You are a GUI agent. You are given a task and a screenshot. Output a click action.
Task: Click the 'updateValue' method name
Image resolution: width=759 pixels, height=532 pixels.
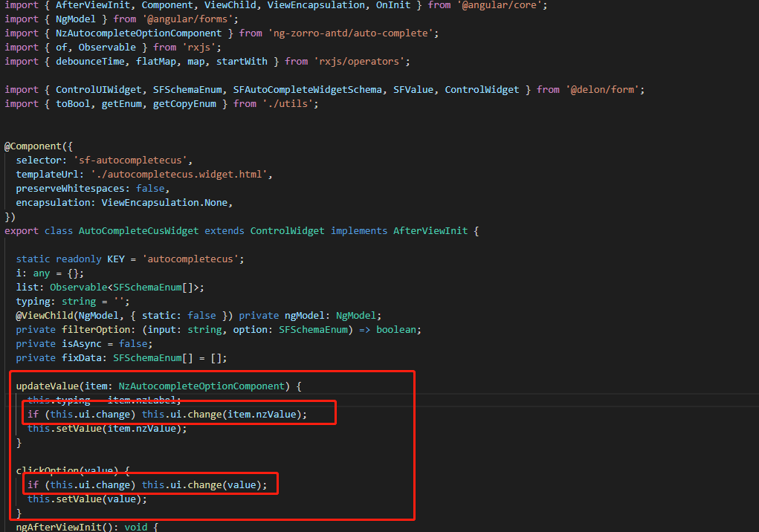[x=47, y=386]
